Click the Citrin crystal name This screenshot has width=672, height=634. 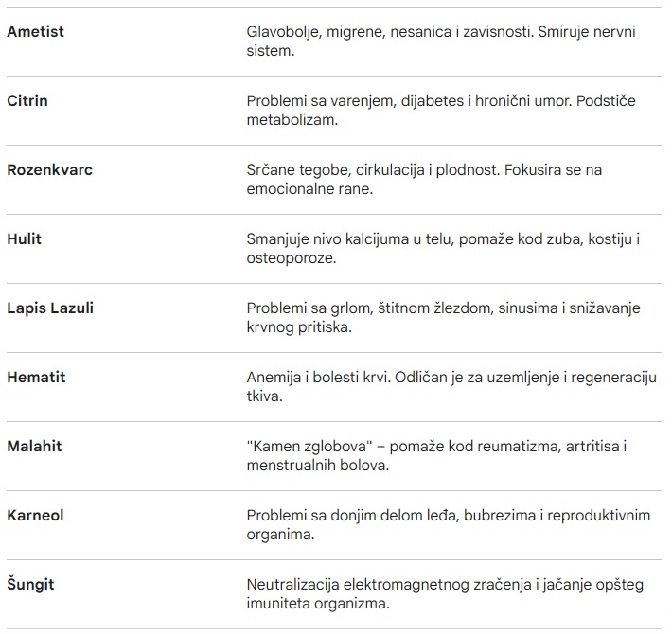pyautogui.click(x=27, y=100)
